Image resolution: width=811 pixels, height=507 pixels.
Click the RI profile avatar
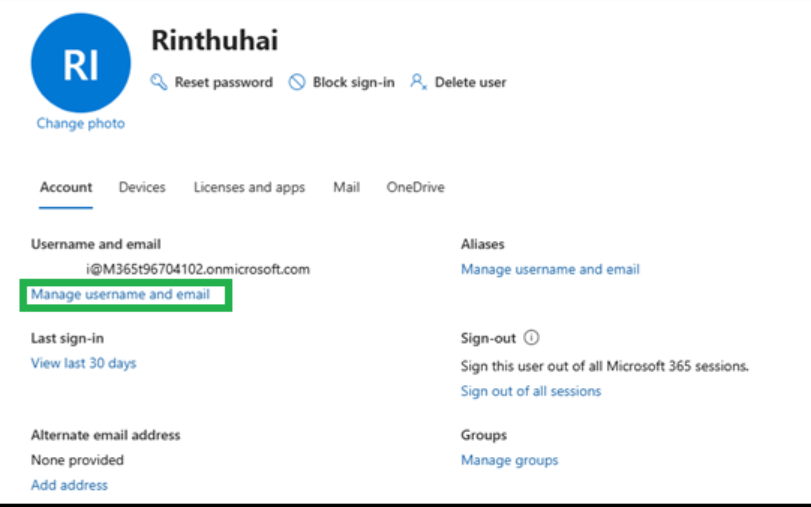tap(81, 63)
